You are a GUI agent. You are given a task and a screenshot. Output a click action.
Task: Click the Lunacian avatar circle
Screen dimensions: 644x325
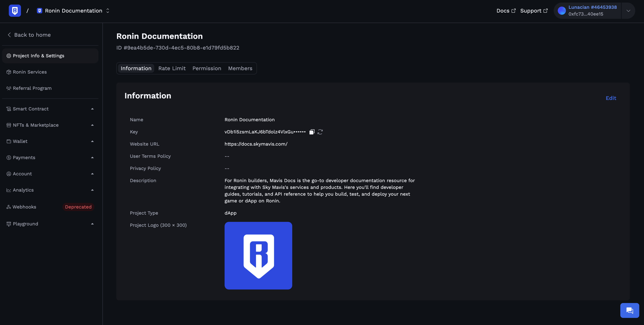pyautogui.click(x=561, y=11)
